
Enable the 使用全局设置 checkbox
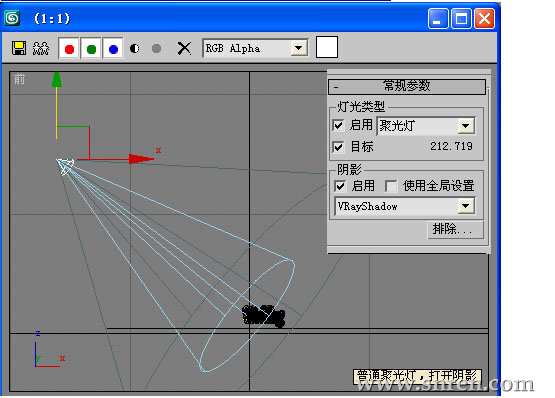click(x=391, y=186)
